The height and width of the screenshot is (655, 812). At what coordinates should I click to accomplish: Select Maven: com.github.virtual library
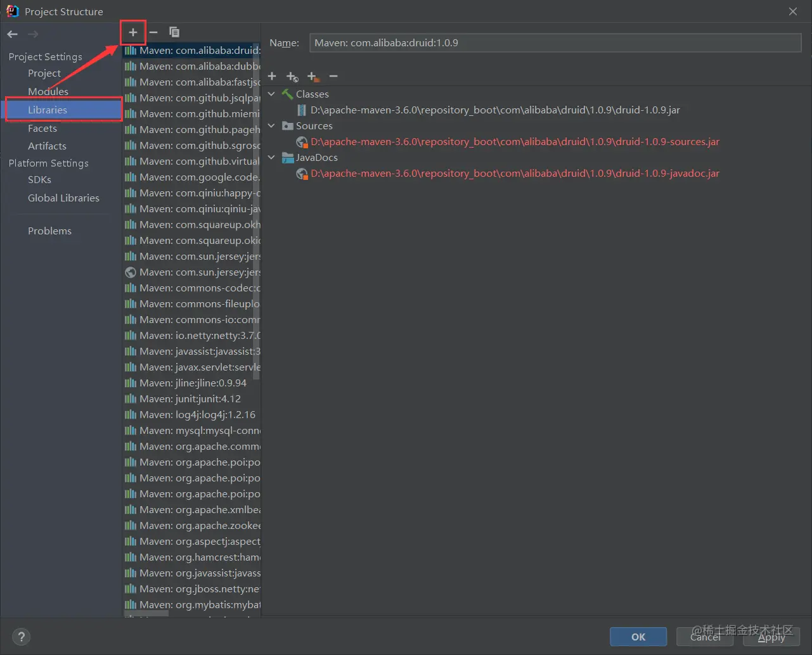point(191,161)
